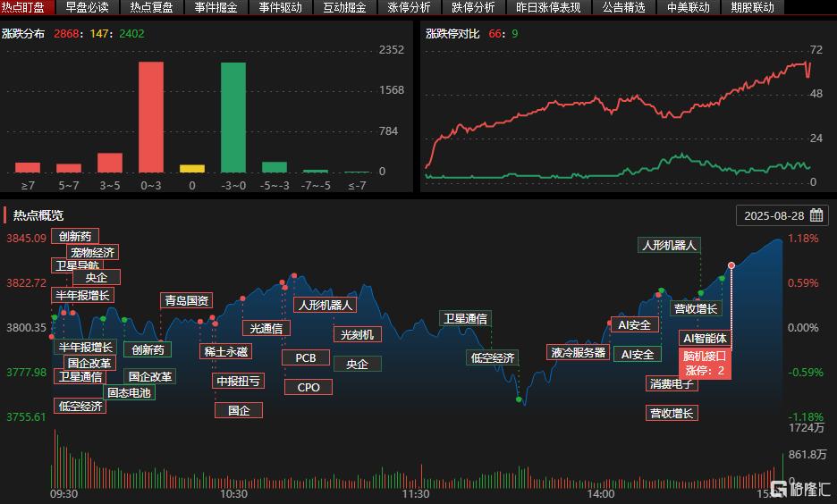837x504 pixels.
Task: Click the 青岛国资 hotspot tag
Action: click(187, 300)
